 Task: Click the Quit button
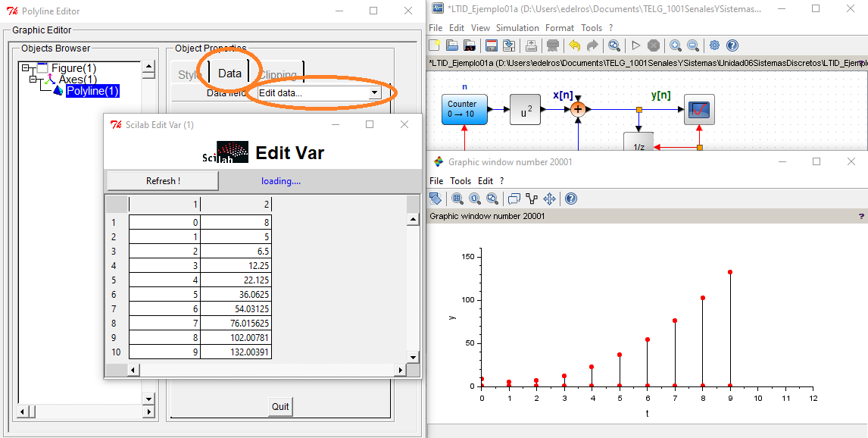[280, 406]
